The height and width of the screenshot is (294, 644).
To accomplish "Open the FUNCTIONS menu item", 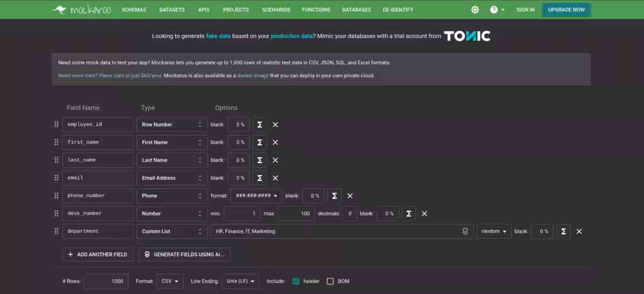I will pos(316,10).
